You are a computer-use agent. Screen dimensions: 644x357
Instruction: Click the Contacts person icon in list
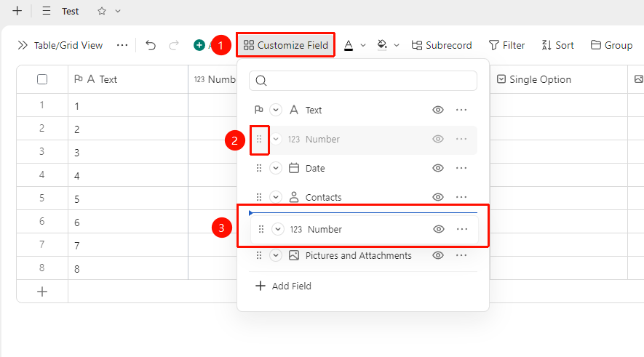click(294, 197)
